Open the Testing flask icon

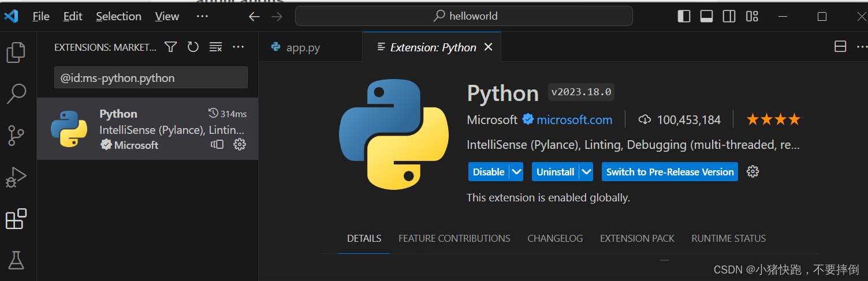click(16, 260)
